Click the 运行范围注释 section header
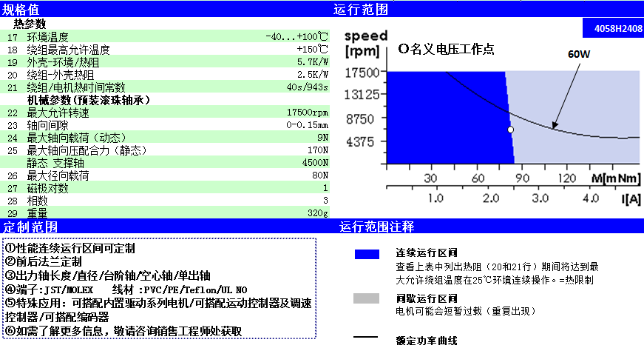This screenshot has width=644, height=348. tap(376, 227)
